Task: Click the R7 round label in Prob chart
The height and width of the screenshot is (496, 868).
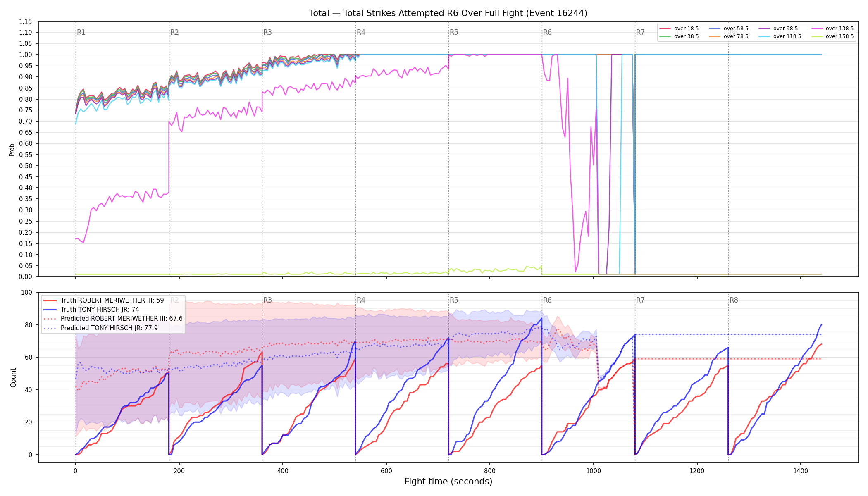Action: [x=640, y=32]
